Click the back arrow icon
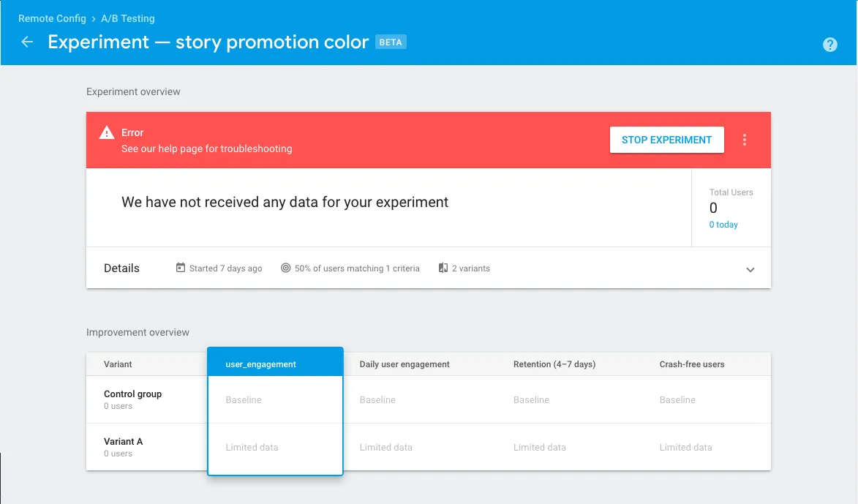Viewport: 858px width, 504px height. [27, 42]
